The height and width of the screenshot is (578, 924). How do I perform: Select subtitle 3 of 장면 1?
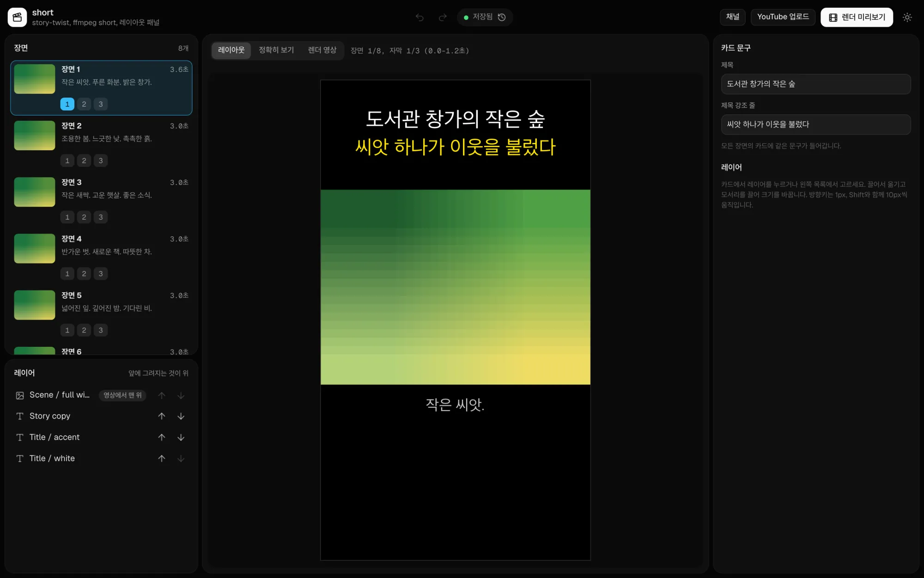[x=101, y=104]
